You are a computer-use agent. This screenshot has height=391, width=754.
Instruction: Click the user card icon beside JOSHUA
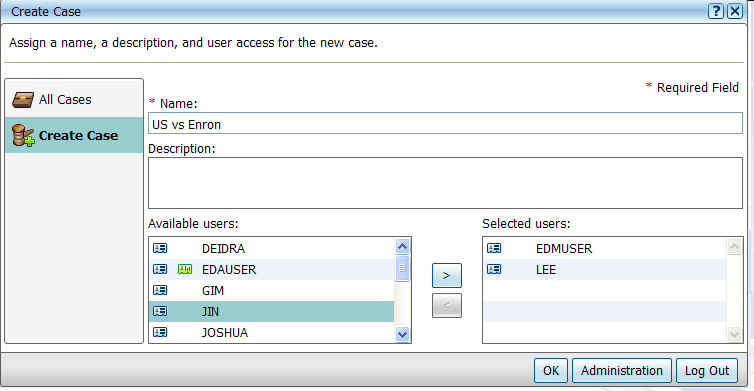tap(160, 332)
